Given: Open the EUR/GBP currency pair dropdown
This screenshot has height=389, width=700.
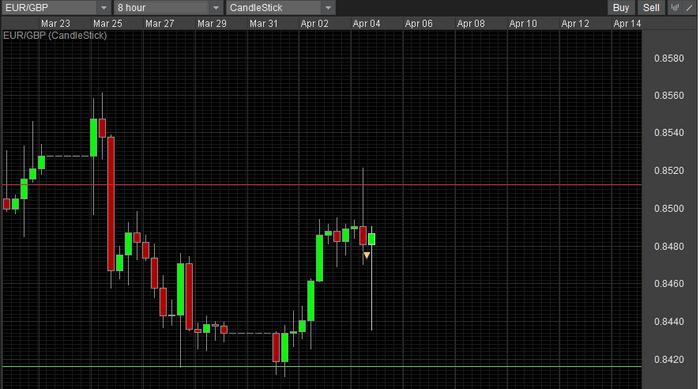Looking at the screenshot, I should [x=56, y=8].
